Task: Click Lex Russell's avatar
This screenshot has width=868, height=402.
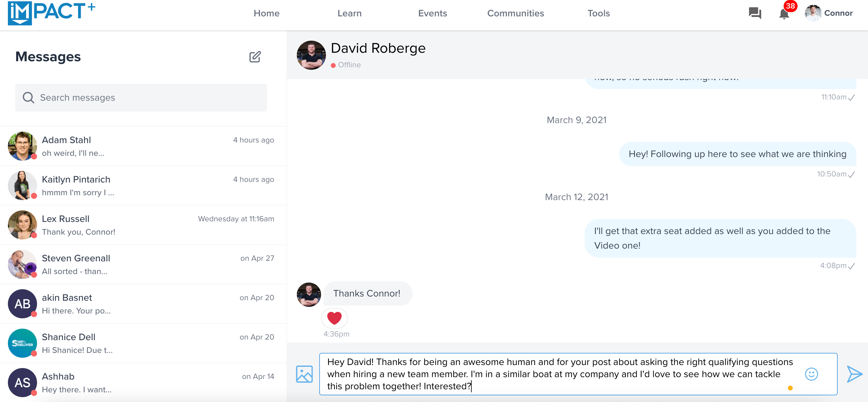Action: [x=22, y=225]
